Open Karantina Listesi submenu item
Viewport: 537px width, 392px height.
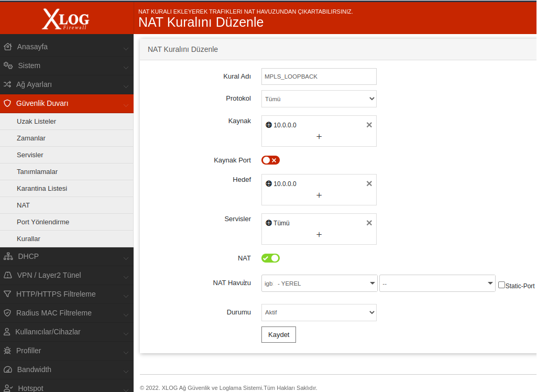click(67, 189)
